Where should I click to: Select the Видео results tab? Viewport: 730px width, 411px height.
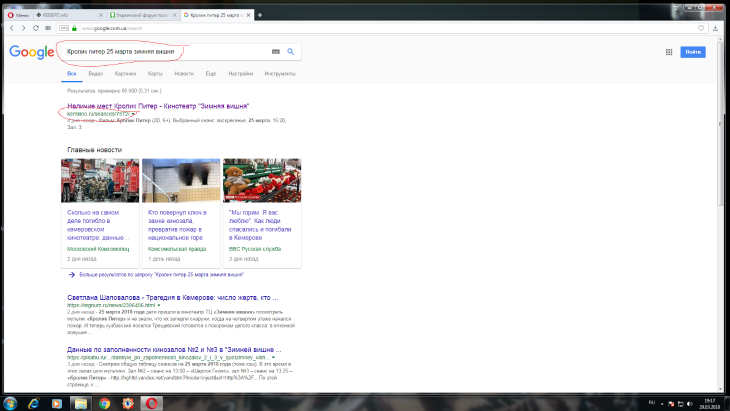[x=95, y=74]
